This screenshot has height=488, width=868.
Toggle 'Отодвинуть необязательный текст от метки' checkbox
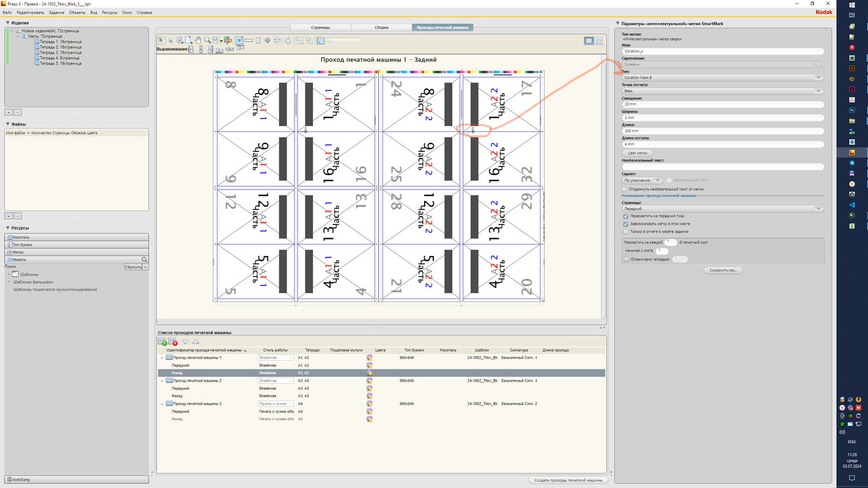click(625, 189)
